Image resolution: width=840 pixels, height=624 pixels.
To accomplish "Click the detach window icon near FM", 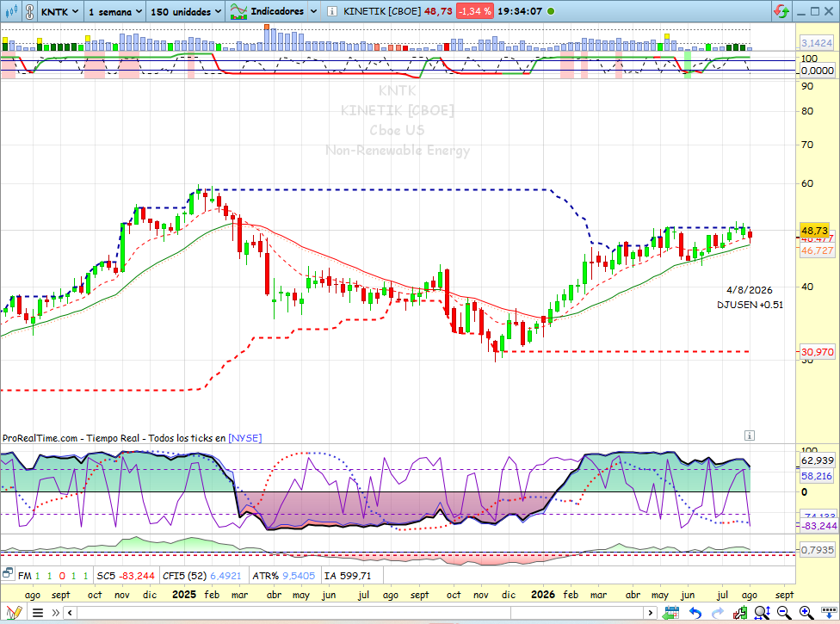I will click(7, 574).
